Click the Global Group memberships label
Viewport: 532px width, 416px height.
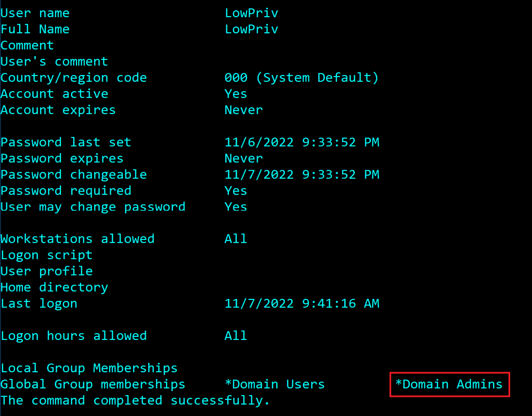pyautogui.click(x=93, y=384)
